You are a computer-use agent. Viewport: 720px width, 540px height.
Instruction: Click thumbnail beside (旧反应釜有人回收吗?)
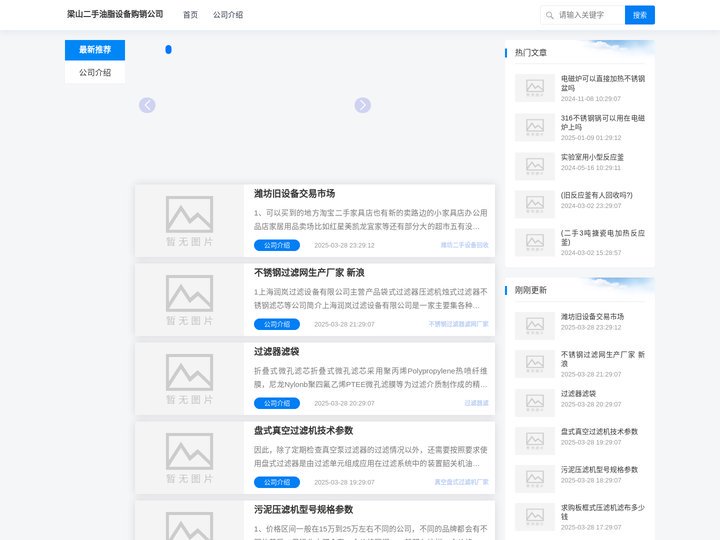tap(534, 204)
